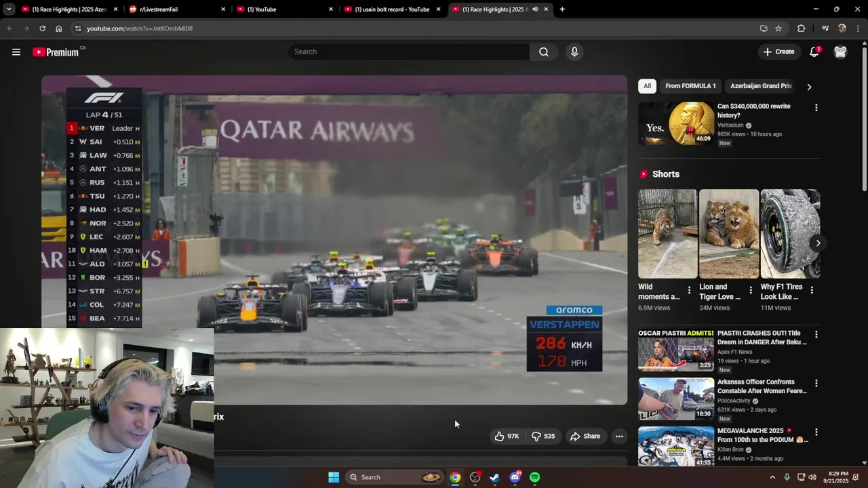Image resolution: width=868 pixels, height=488 pixels.
Task: Share the video
Action: tap(585, 436)
